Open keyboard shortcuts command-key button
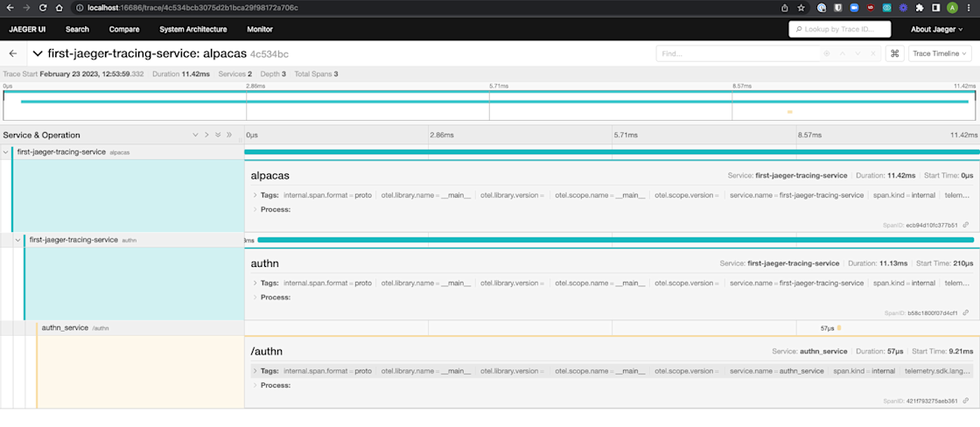This screenshot has height=427, width=980. [x=893, y=53]
